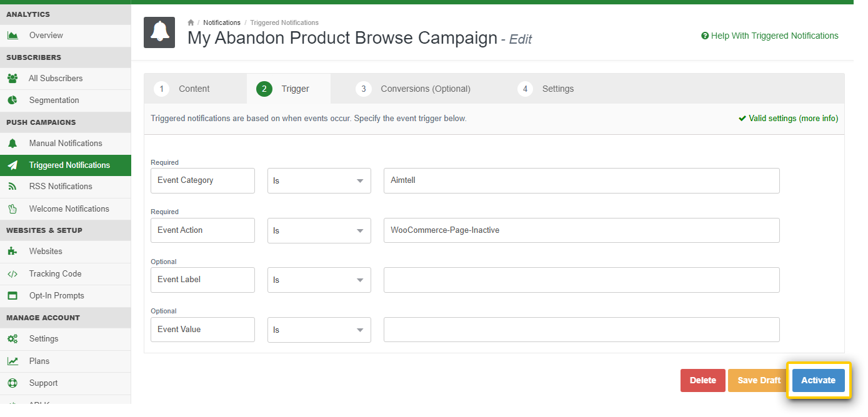Viewport: 868px width, 417px height.
Task: Click the Segmentation pie chart icon
Action: (12, 101)
